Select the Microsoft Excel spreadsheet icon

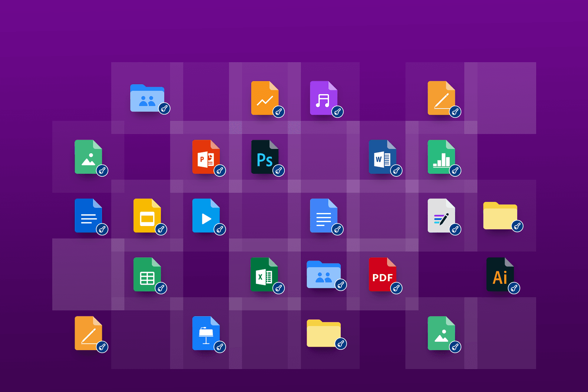coord(265,274)
